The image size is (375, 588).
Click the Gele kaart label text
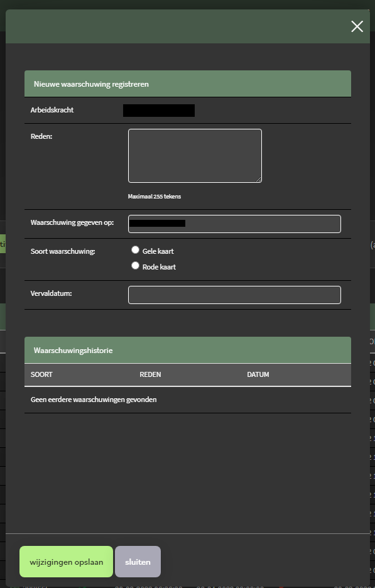(158, 251)
